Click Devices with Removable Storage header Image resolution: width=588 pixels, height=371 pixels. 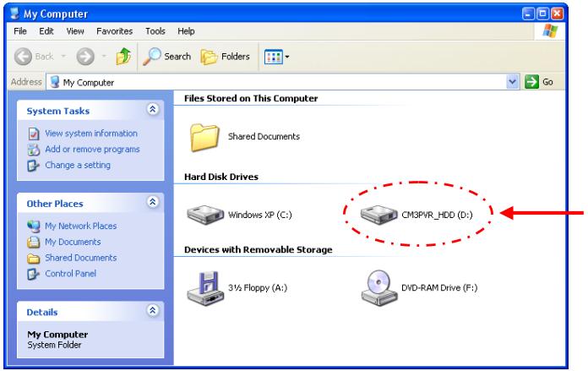(259, 250)
